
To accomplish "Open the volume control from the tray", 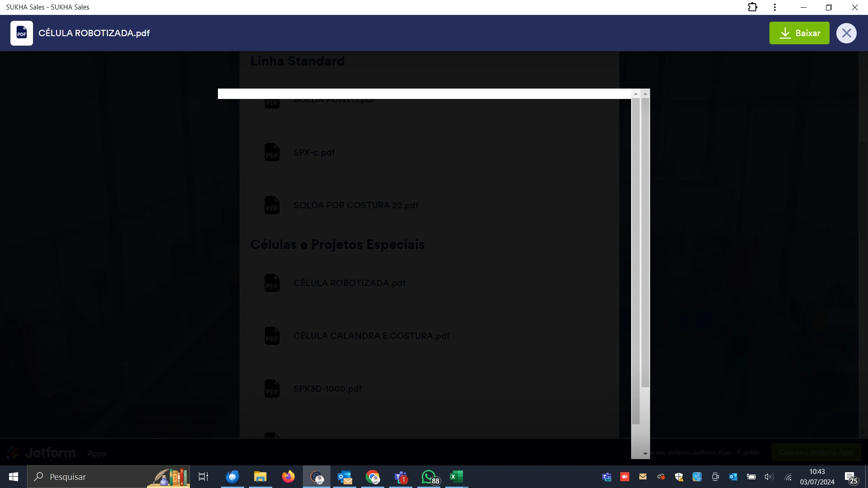I will point(769,477).
